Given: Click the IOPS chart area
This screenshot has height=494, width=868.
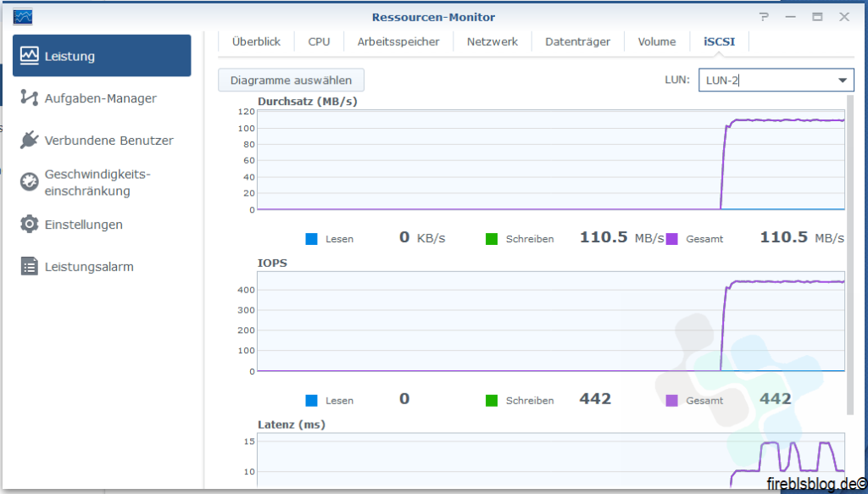Looking at the screenshot, I should pos(551,321).
